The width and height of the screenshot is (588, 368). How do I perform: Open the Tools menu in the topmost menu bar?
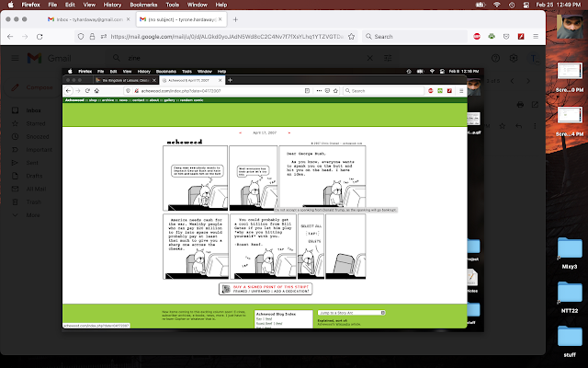click(172, 5)
